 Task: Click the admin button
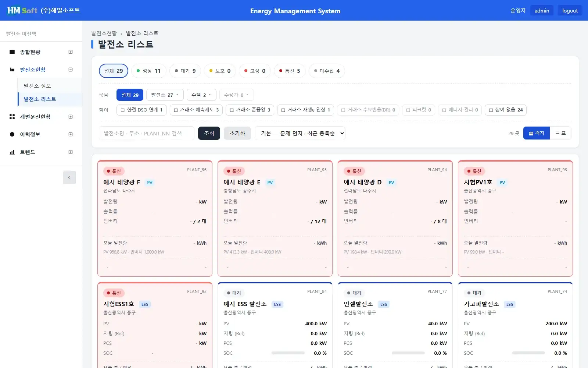(x=542, y=11)
